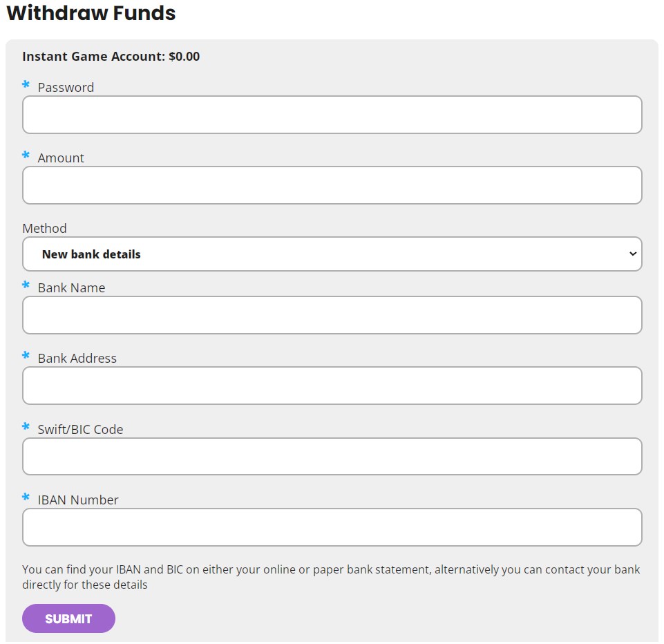Click the asterisk next to Bank Address
Viewport: 664px width, 644px height.
coord(26,356)
